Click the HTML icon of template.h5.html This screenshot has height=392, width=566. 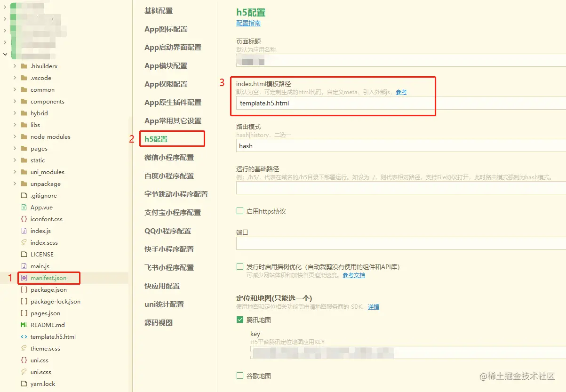(x=24, y=337)
